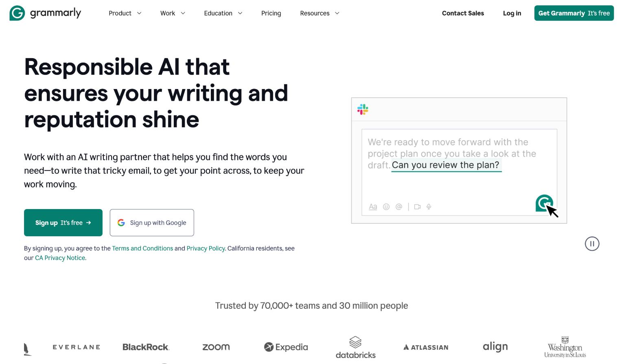This screenshot has width=617, height=364.
Task: Click the microphone icon
Action: coord(429,207)
